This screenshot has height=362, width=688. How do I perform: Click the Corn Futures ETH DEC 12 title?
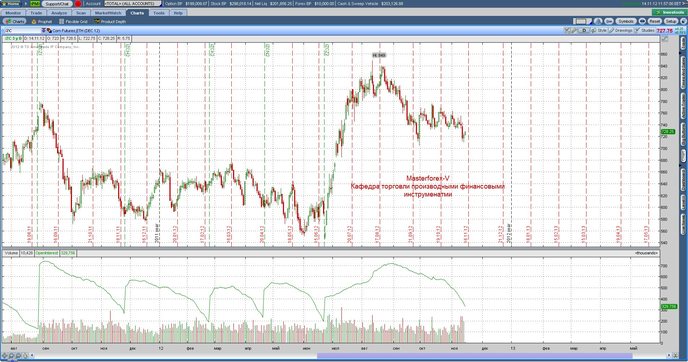[x=76, y=31]
